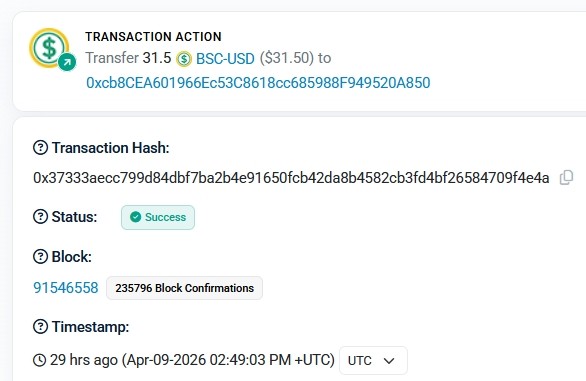Click the Success status badge
This screenshot has height=381, width=586.
(158, 217)
